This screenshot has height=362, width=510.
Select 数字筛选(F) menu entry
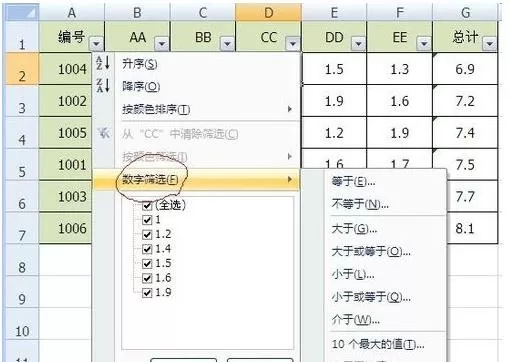196,180
